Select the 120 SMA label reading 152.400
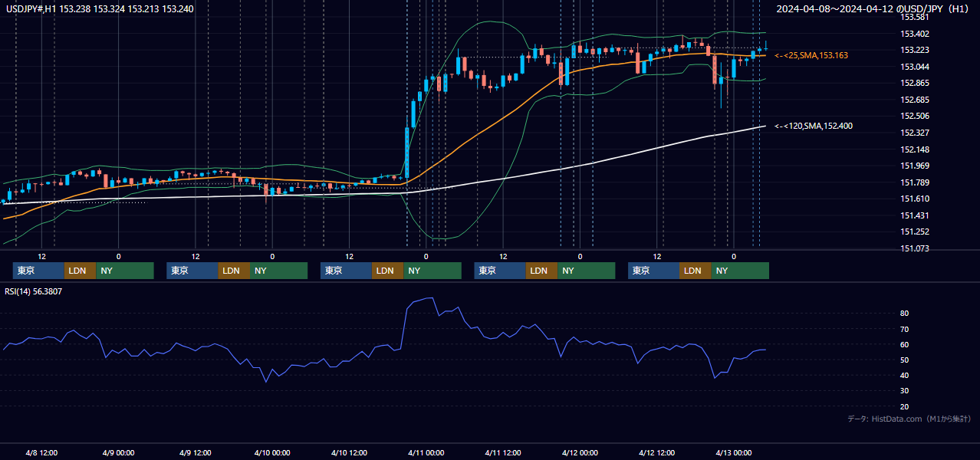The image size is (980, 460). click(x=814, y=126)
